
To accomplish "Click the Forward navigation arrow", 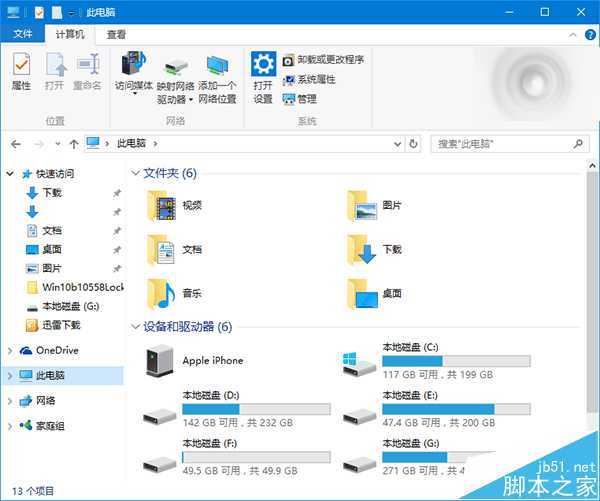I will point(39,144).
